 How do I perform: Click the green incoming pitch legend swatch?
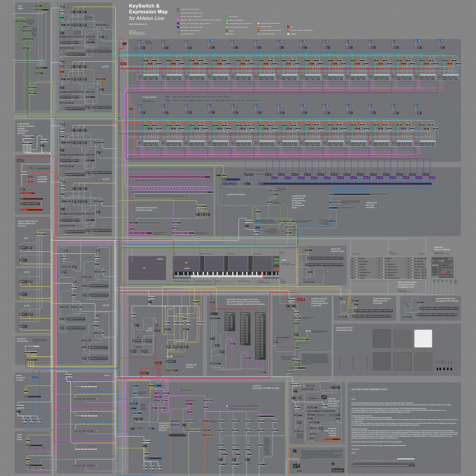227,16
